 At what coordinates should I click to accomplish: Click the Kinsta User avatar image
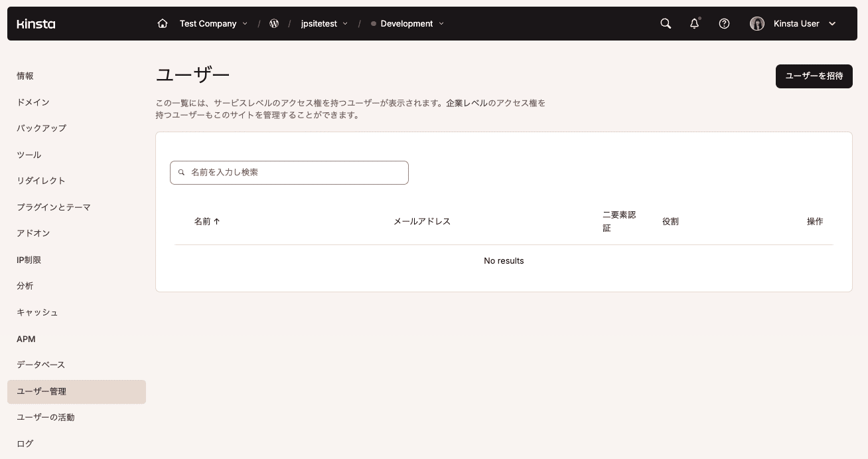point(757,23)
